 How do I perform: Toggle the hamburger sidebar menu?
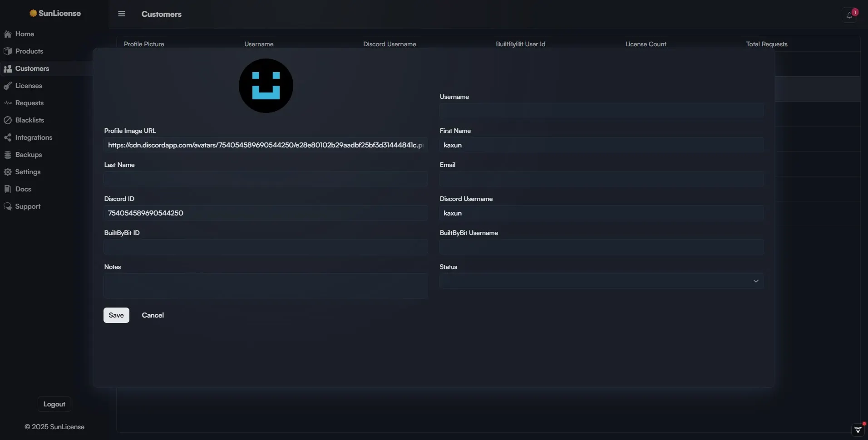click(x=122, y=14)
